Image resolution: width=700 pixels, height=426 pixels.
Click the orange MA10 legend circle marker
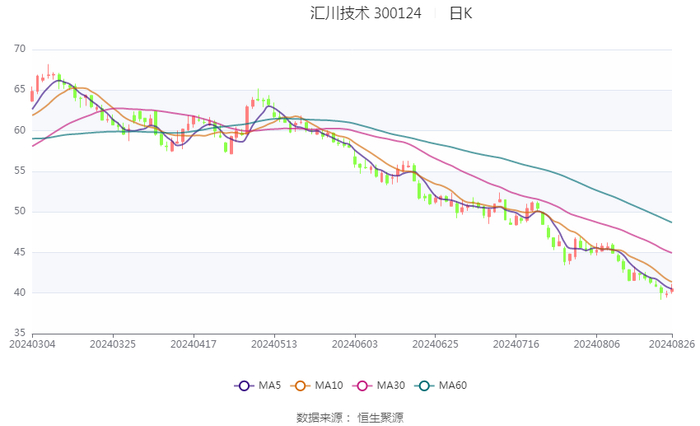click(300, 386)
